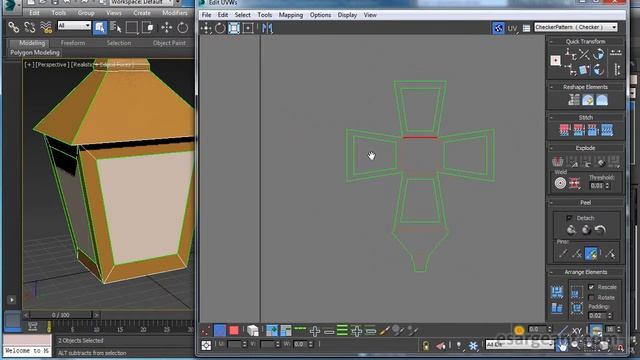Viewport: 640px width, 360px height.
Task: Click the Reset Peel arrow icon
Action: (600, 230)
